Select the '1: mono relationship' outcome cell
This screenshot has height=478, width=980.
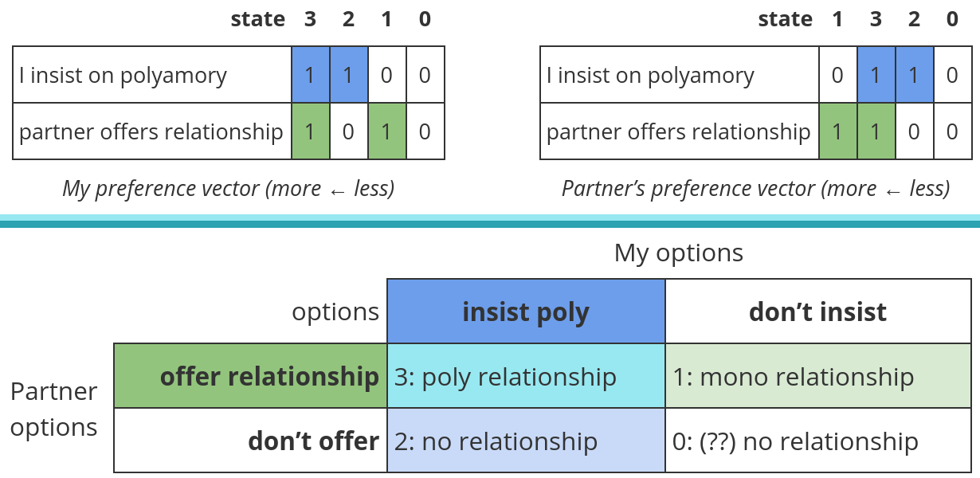818,376
